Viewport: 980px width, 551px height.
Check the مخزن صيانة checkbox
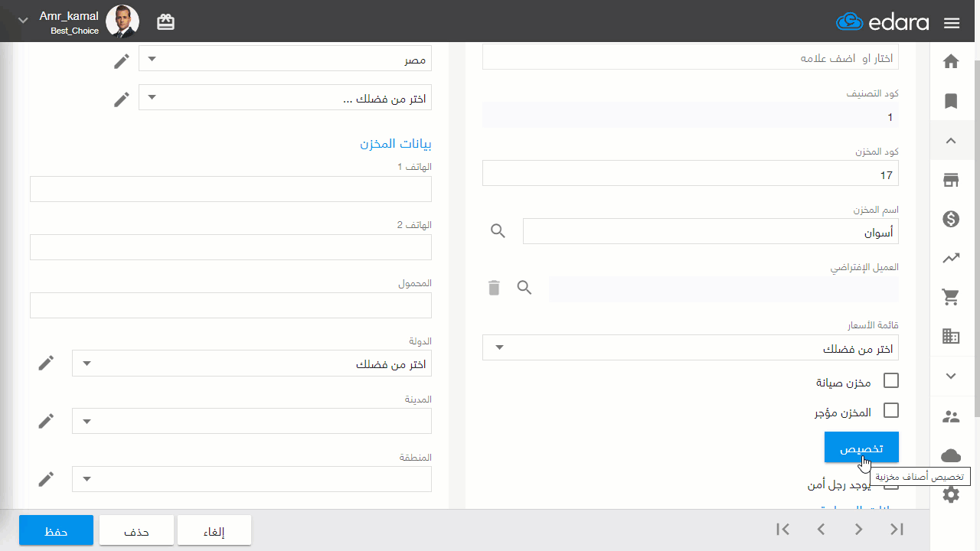(891, 380)
